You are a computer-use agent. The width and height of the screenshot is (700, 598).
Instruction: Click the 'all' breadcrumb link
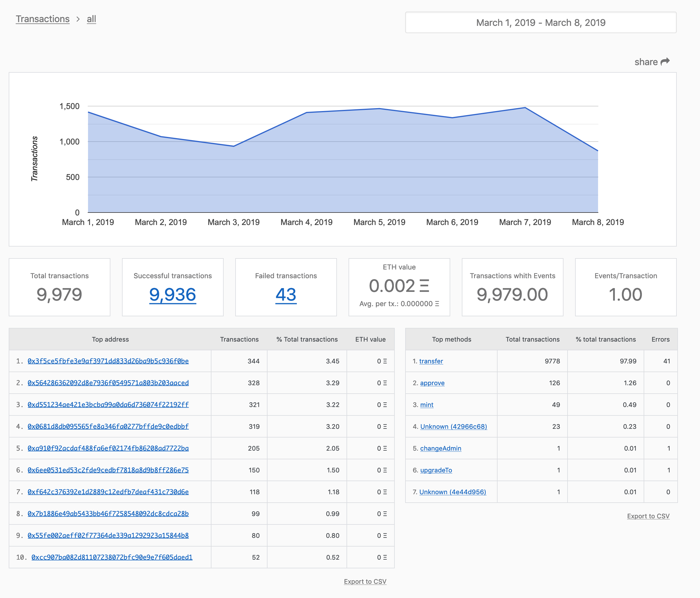[91, 19]
